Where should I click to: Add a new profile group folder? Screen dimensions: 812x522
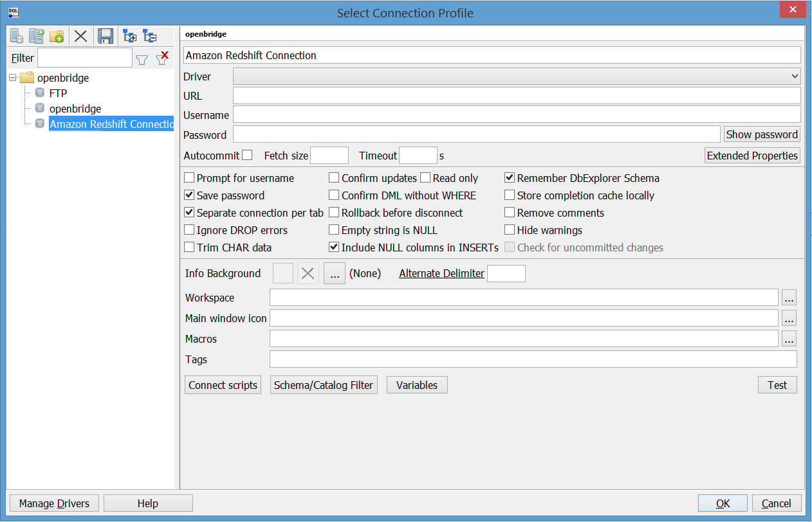click(x=57, y=36)
